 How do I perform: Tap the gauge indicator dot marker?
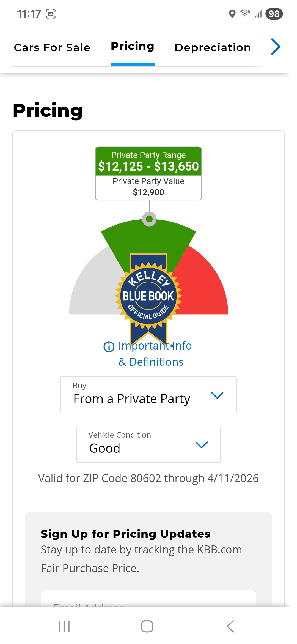click(x=149, y=219)
